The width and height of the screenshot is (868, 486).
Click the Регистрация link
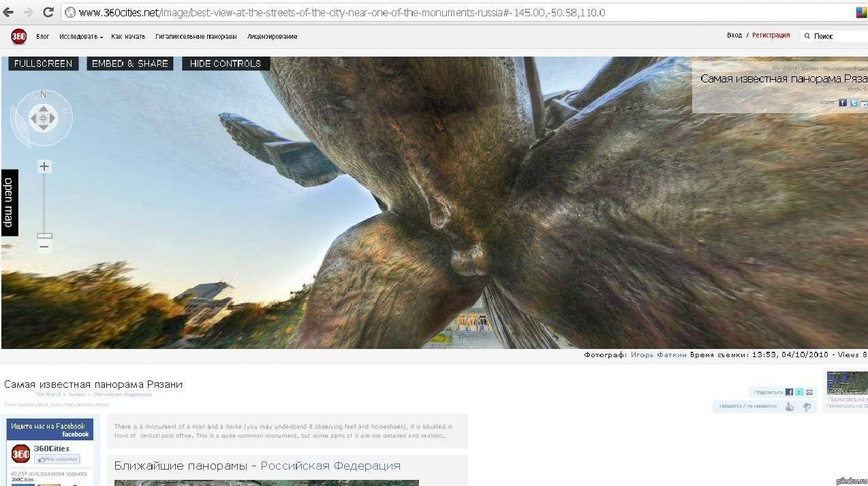(x=771, y=35)
